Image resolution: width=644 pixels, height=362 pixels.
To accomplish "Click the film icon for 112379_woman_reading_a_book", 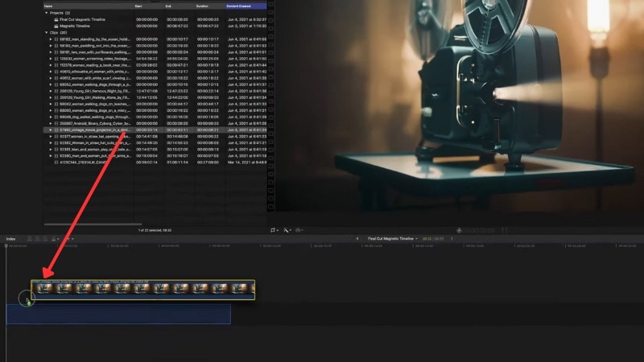I will pos(56,65).
